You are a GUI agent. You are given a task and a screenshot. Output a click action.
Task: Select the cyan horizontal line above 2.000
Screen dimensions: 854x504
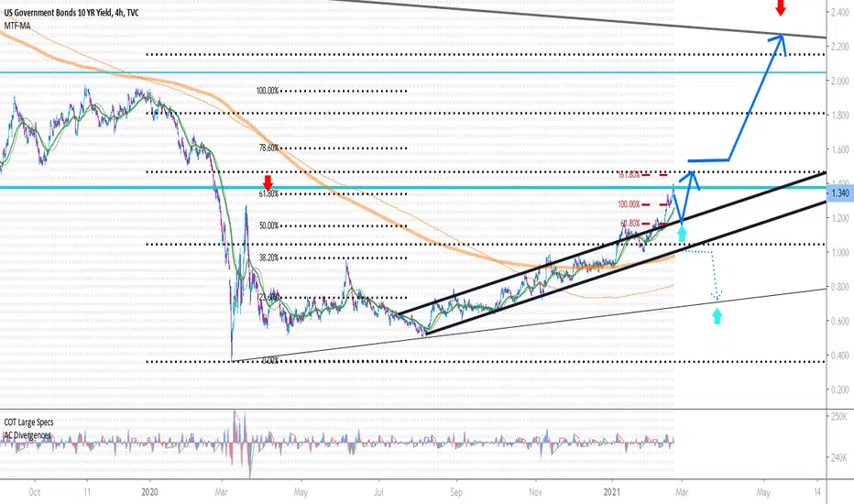tap(413, 72)
